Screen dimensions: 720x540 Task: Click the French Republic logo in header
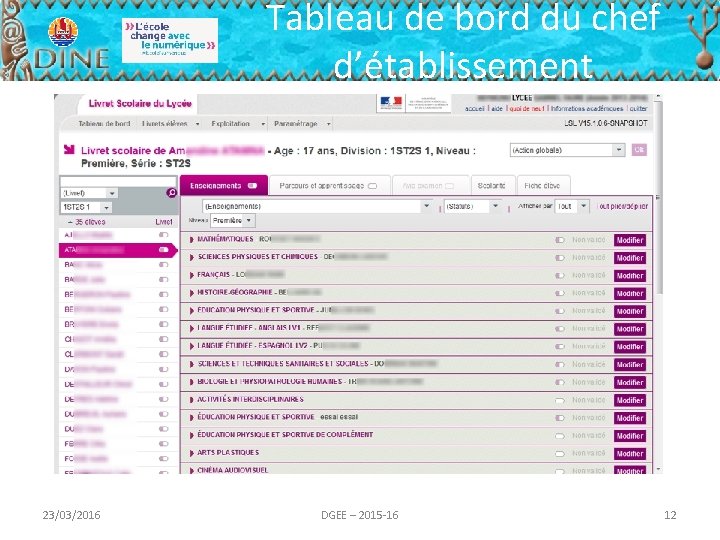tap(391, 103)
